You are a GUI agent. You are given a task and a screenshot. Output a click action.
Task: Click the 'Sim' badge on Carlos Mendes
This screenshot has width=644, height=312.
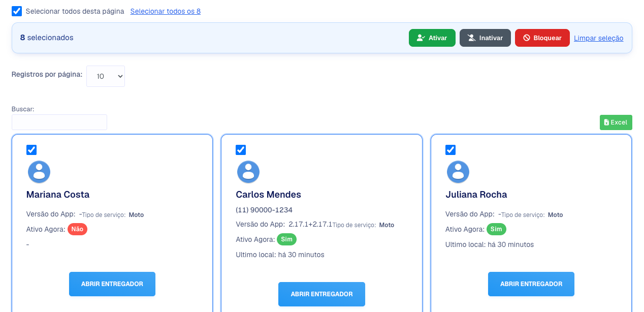[x=286, y=239]
